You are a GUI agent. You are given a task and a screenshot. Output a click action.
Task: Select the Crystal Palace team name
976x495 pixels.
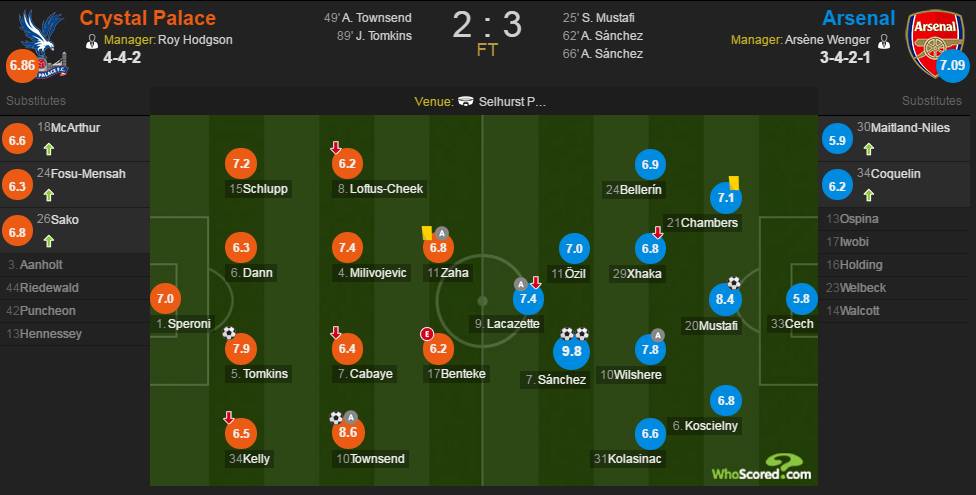[x=147, y=18]
